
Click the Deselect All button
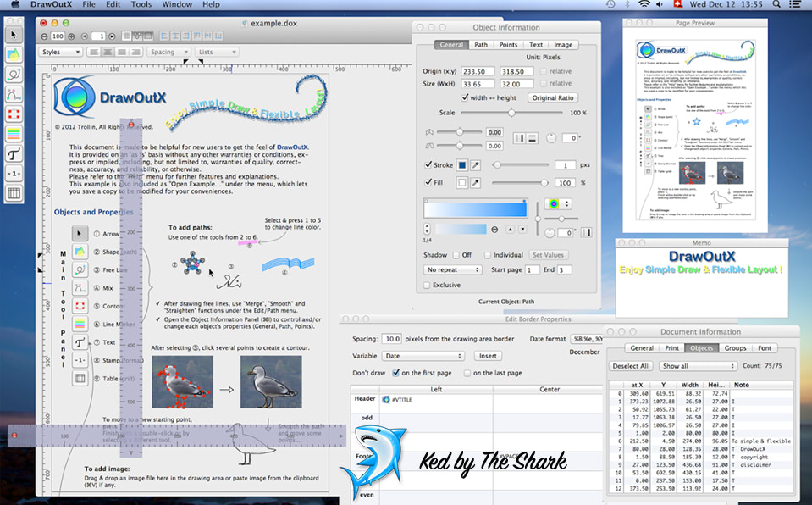tap(630, 366)
